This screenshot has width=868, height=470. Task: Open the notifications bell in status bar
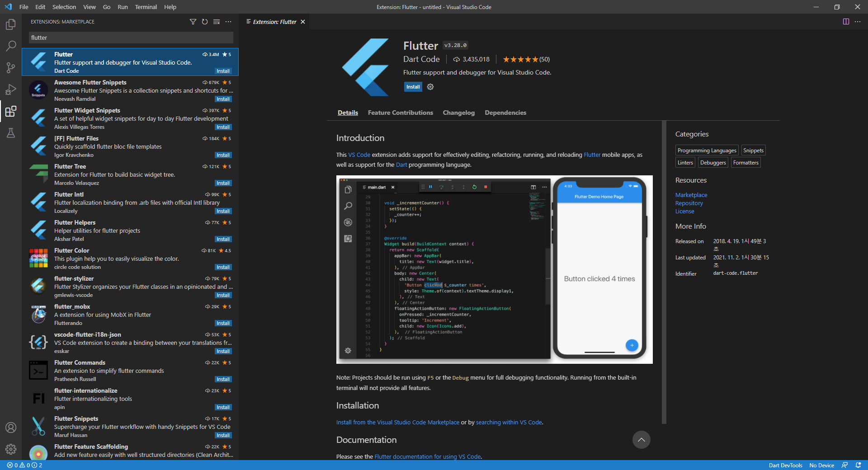(858, 465)
